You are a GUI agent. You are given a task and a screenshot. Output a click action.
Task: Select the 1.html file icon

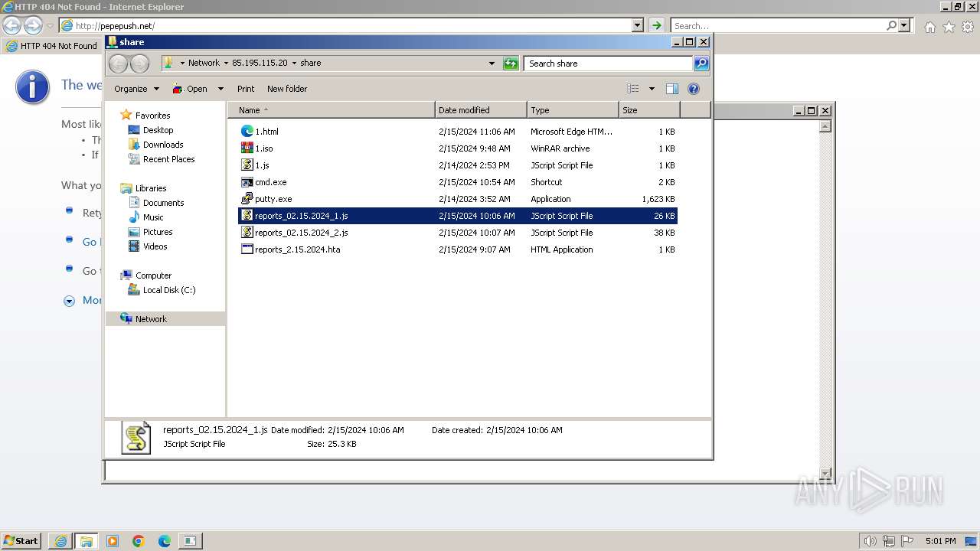click(247, 132)
